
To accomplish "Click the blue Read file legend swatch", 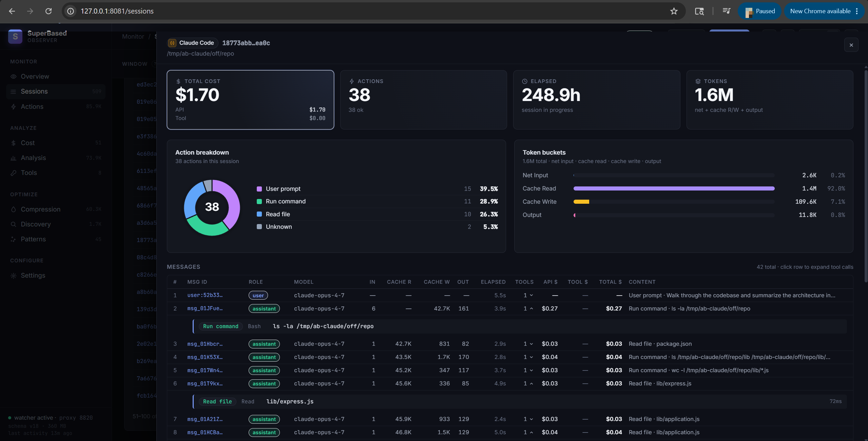I will [259, 214].
